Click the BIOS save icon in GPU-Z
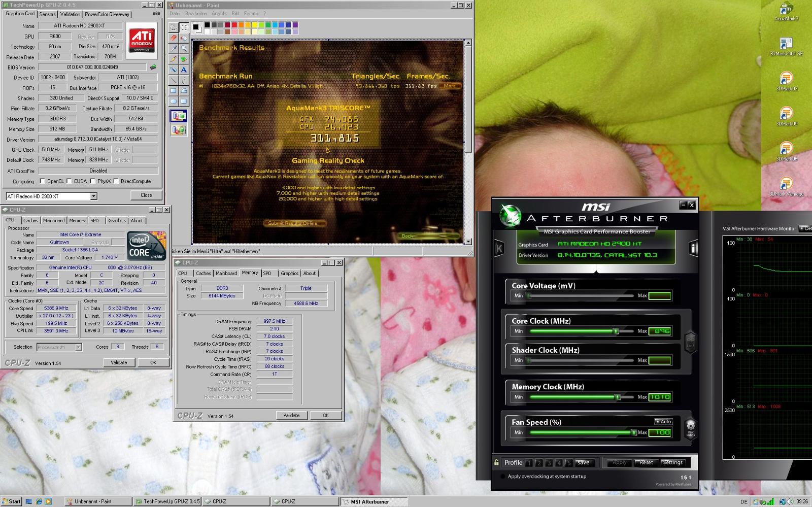The height and width of the screenshot is (507, 812). click(x=153, y=67)
